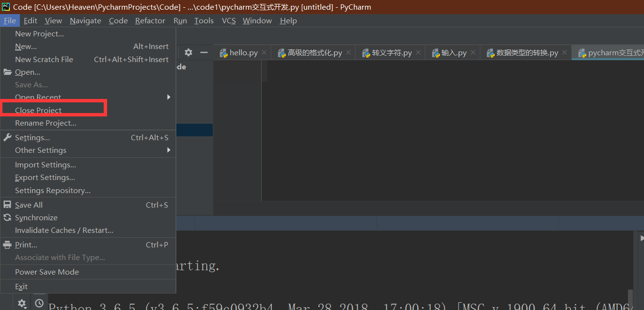Click the wrench icon beside Settings...
Image resolution: width=644 pixels, height=310 pixels.
7,138
